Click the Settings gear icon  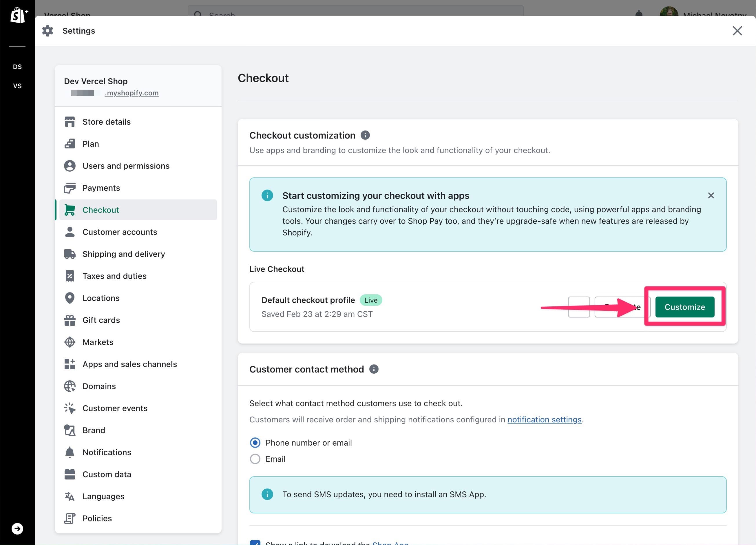[x=47, y=30]
